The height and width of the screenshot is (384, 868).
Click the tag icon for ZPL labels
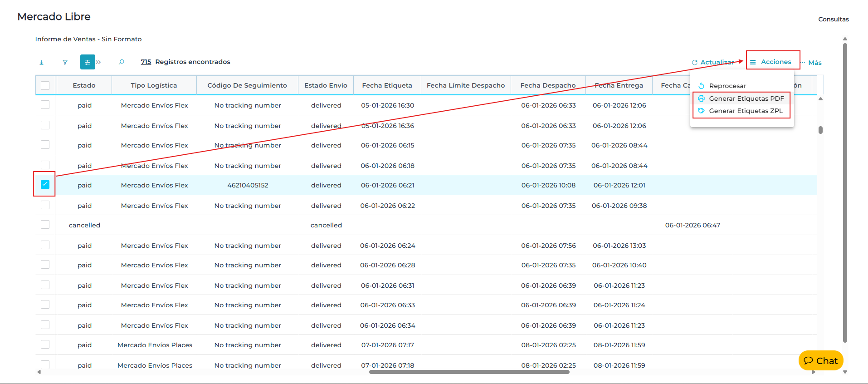click(x=701, y=111)
